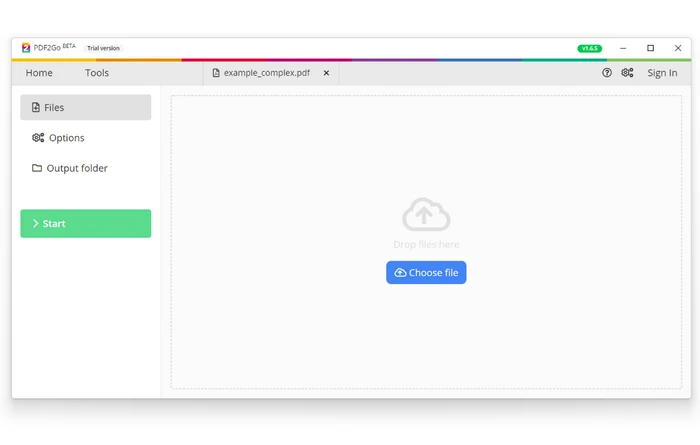The image size is (700, 445).
Task: Open the help question mark icon
Action: [x=606, y=72]
